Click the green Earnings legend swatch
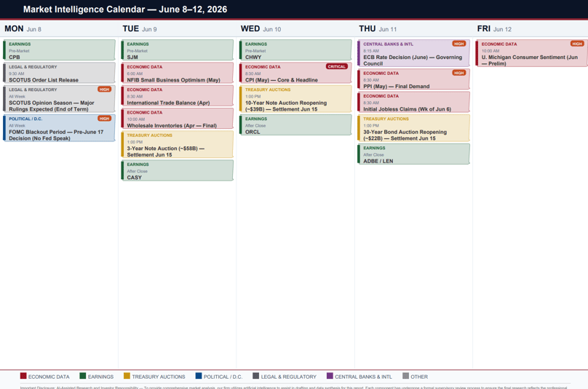Viewport: 588px width, 389px height. (83, 376)
